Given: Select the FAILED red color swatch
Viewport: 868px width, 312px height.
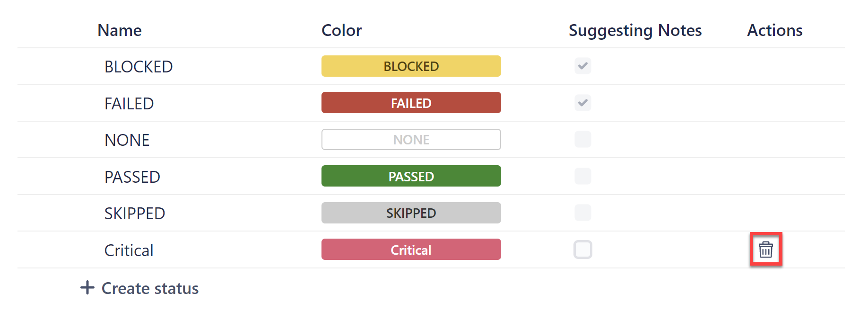Looking at the screenshot, I should tap(411, 103).
